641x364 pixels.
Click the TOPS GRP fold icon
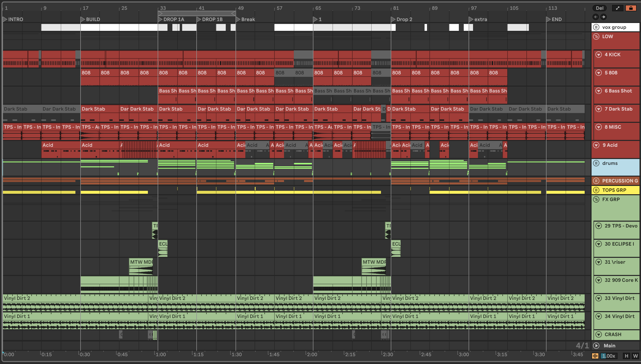[596, 190]
